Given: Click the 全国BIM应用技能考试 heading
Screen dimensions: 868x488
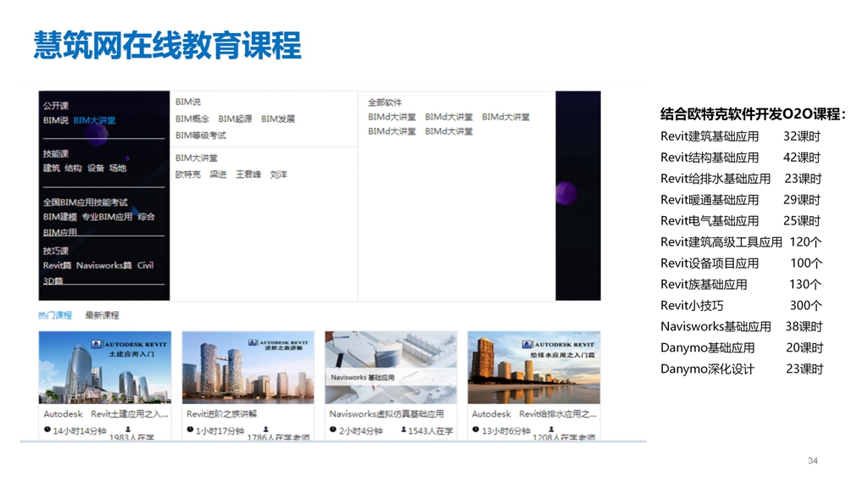Looking at the screenshot, I should 86,202.
